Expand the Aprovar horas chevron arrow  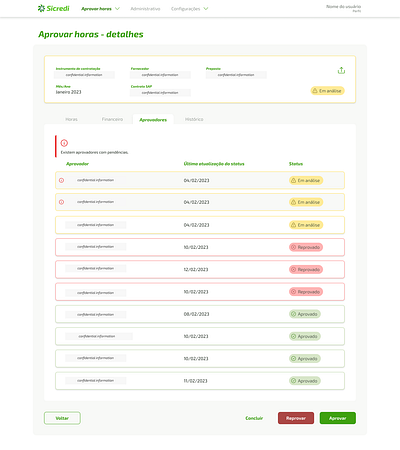click(x=117, y=9)
